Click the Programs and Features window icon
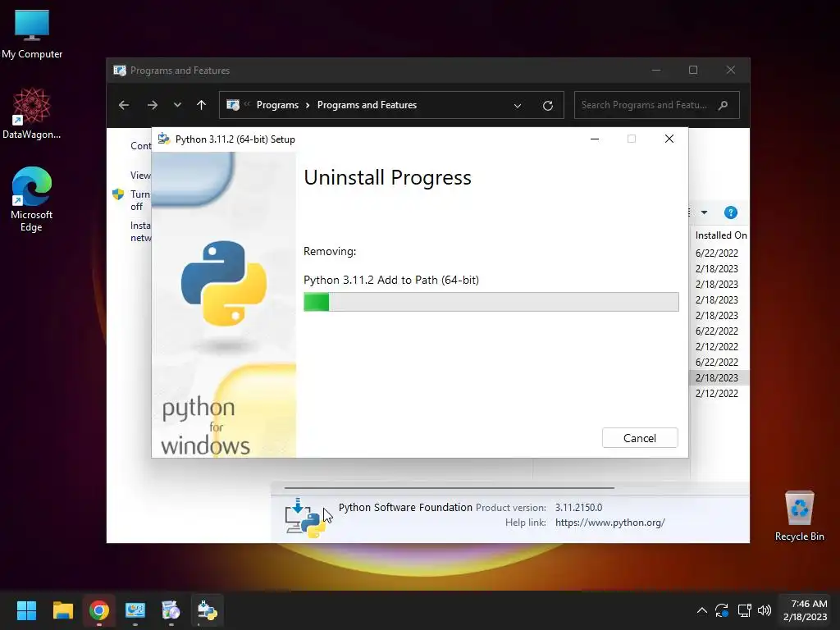Image resolution: width=840 pixels, height=630 pixels. click(120, 71)
